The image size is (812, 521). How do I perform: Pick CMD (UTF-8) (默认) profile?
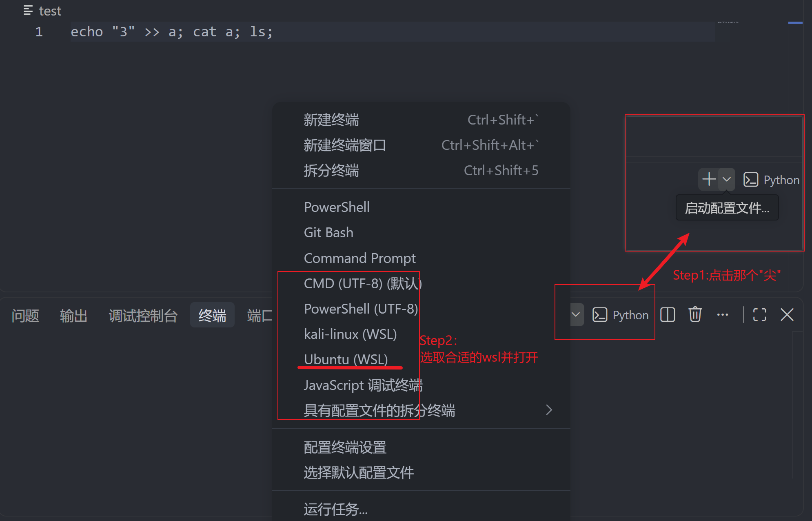click(421, 284)
